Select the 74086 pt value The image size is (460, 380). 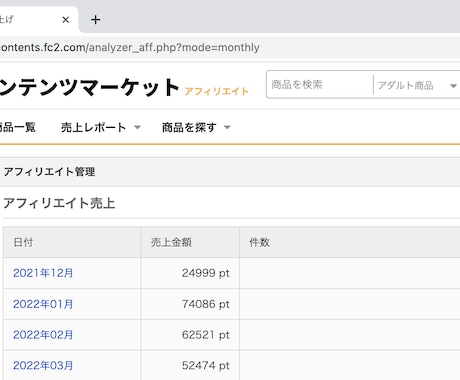tap(206, 304)
